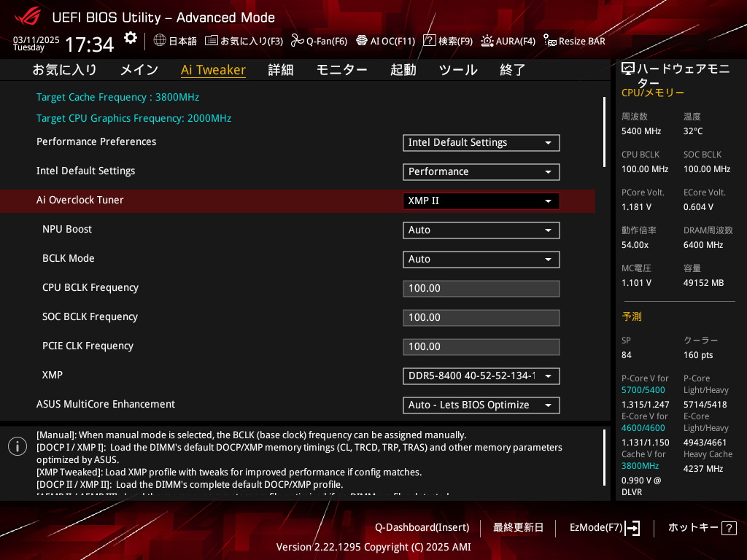Click Target Cache Frequency : 3800MHz text
The width and height of the screenshot is (747, 560).
coord(117,97)
